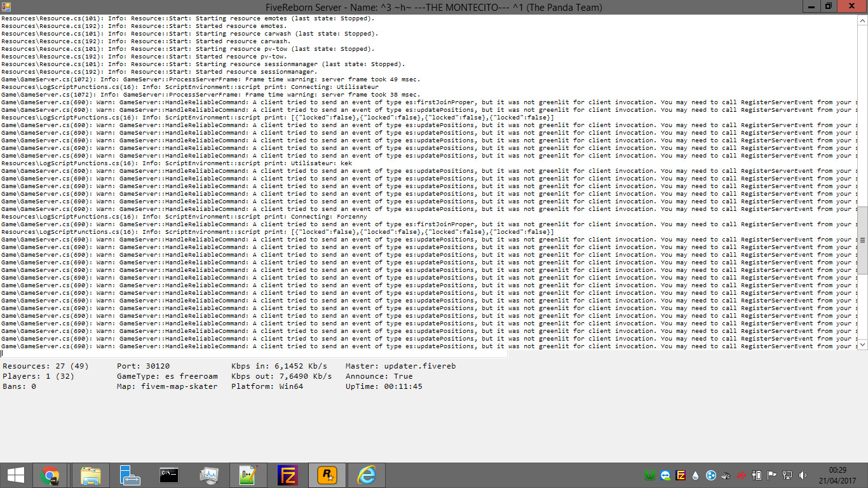Click the 'Resources: 27 (49)' status text

click(46, 366)
